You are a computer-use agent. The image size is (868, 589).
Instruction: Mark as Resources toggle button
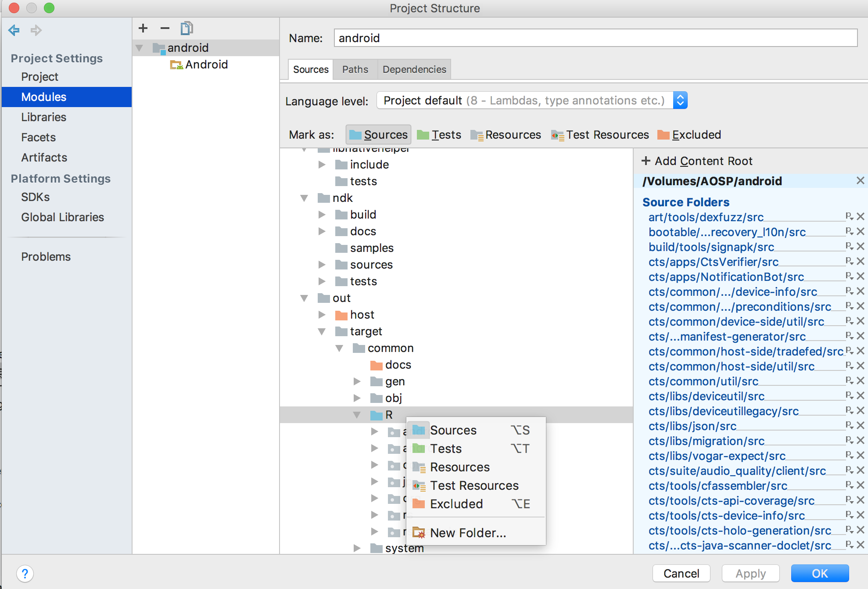(506, 135)
